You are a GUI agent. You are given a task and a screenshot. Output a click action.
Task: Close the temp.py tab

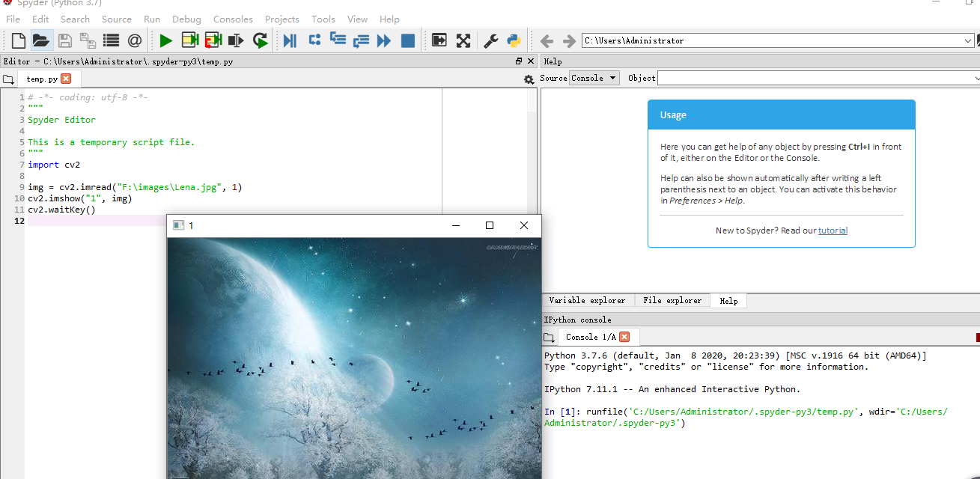66,79
